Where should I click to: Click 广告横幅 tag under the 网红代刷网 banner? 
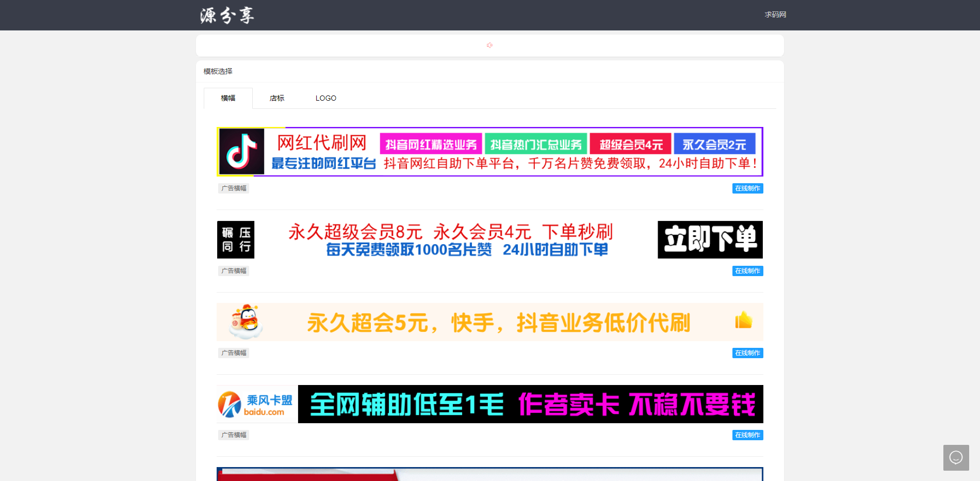coord(234,188)
